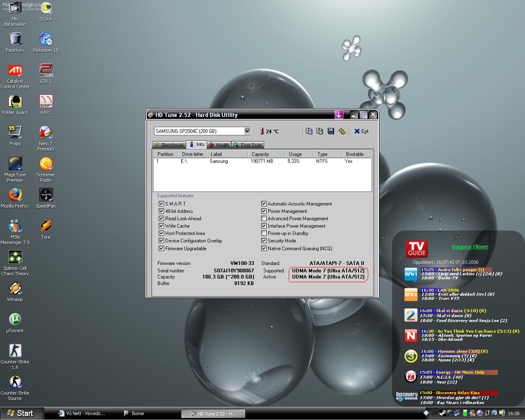Switch to the Health tab

point(219,145)
